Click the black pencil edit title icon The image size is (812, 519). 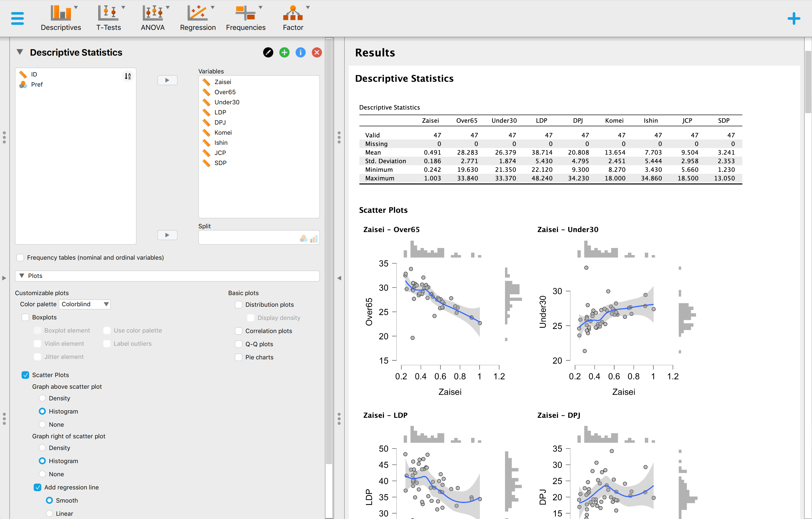pyautogui.click(x=268, y=52)
